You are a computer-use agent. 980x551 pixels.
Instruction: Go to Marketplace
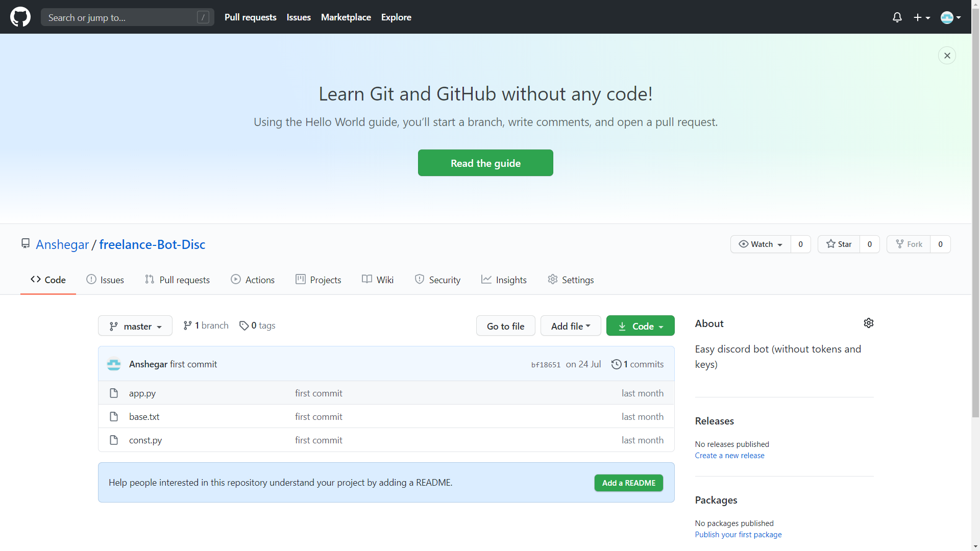(x=346, y=17)
